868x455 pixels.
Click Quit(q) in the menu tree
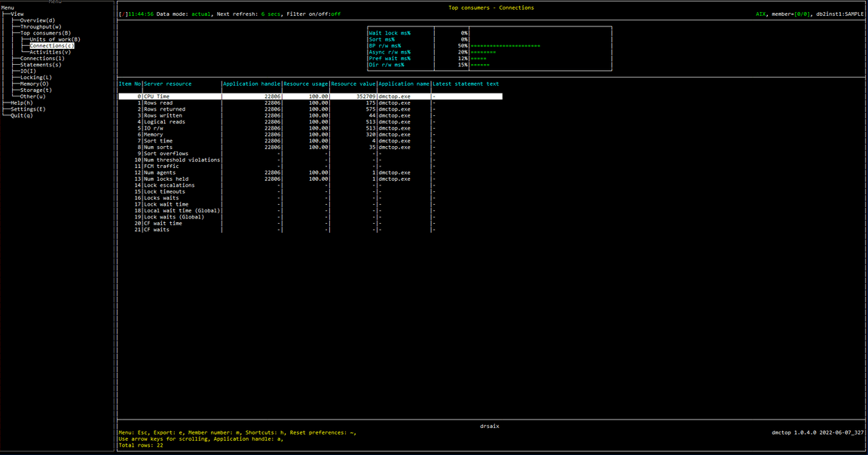(x=22, y=116)
